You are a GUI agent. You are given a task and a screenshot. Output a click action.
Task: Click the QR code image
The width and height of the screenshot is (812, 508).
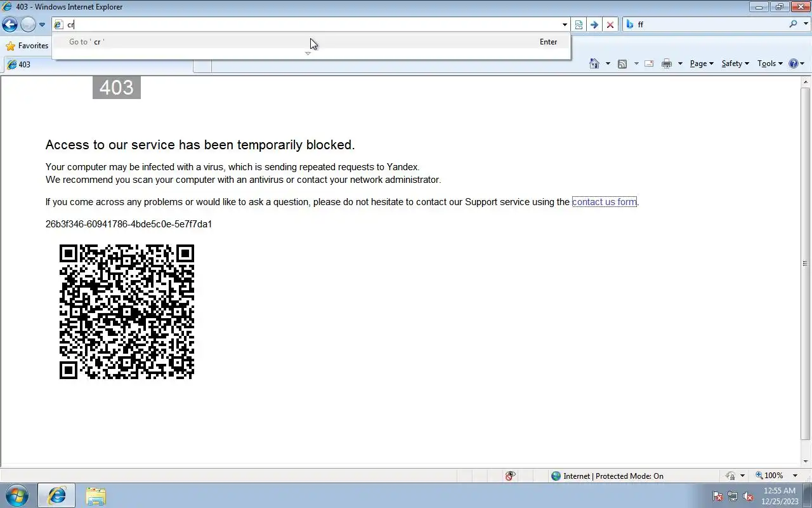pos(127,312)
